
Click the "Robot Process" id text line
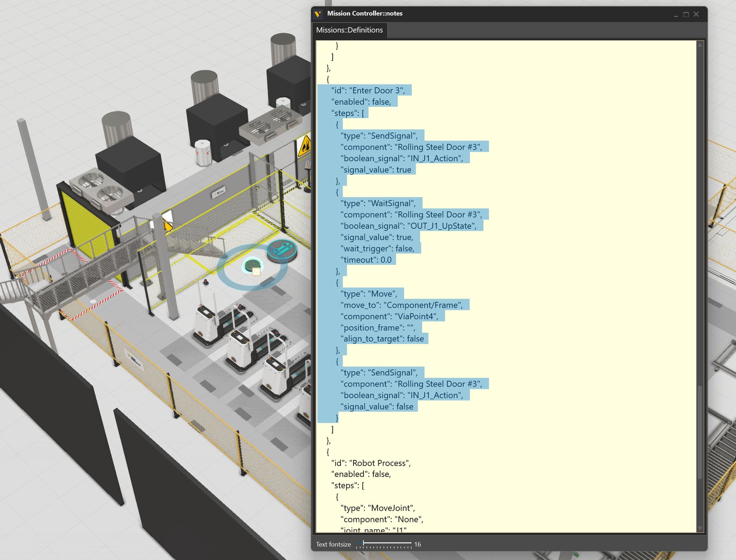coord(371,463)
